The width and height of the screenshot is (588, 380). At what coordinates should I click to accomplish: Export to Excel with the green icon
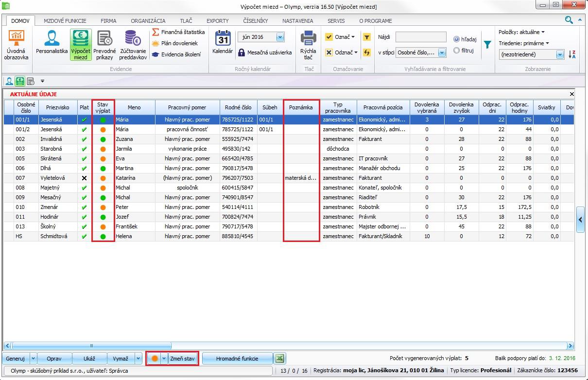279,359
